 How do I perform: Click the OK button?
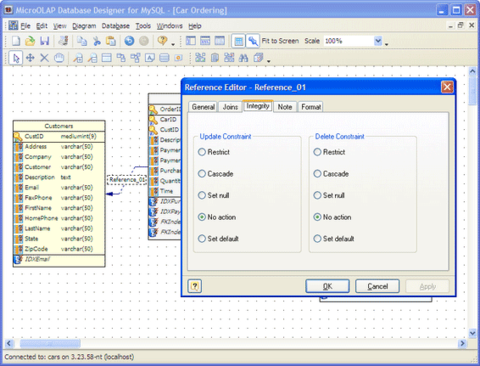[x=327, y=286]
